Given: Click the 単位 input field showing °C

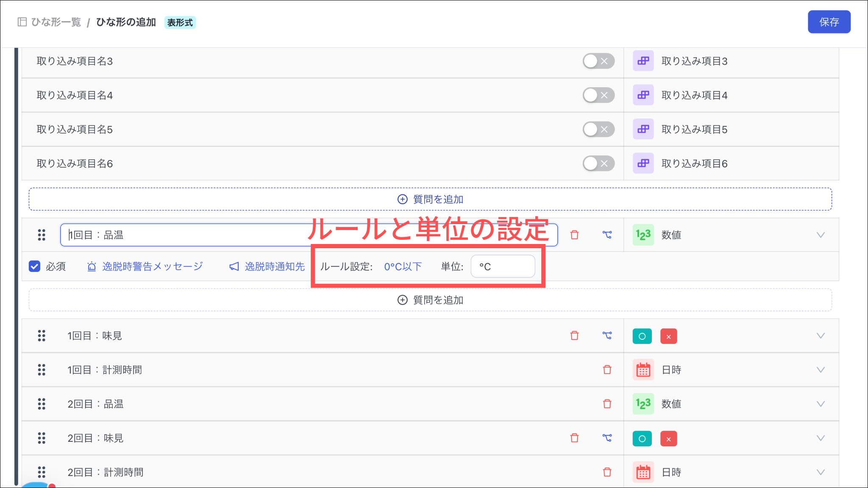Looking at the screenshot, I should click(503, 266).
